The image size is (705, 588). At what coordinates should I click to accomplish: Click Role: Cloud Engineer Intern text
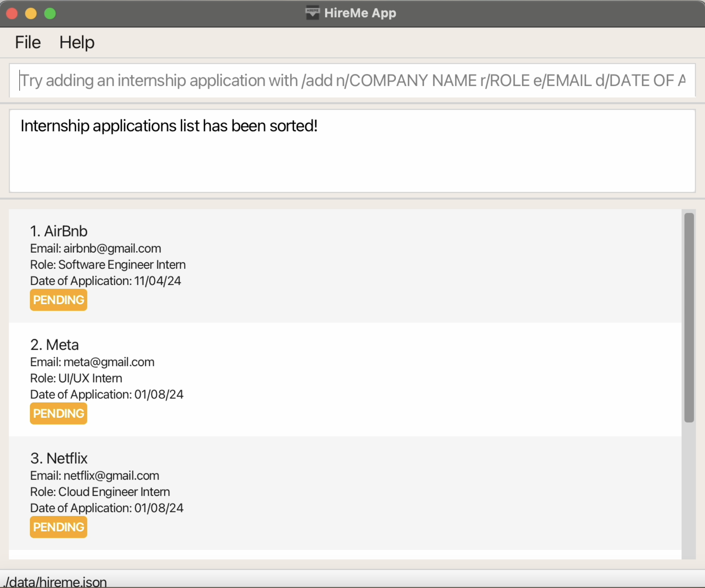tap(100, 492)
